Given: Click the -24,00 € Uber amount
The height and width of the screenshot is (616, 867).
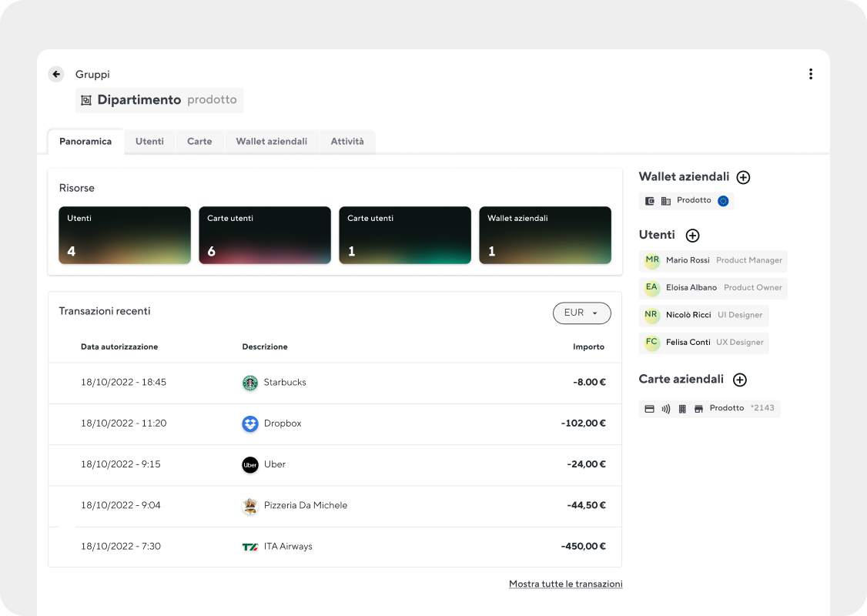Looking at the screenshot, I should click(586, 464).
